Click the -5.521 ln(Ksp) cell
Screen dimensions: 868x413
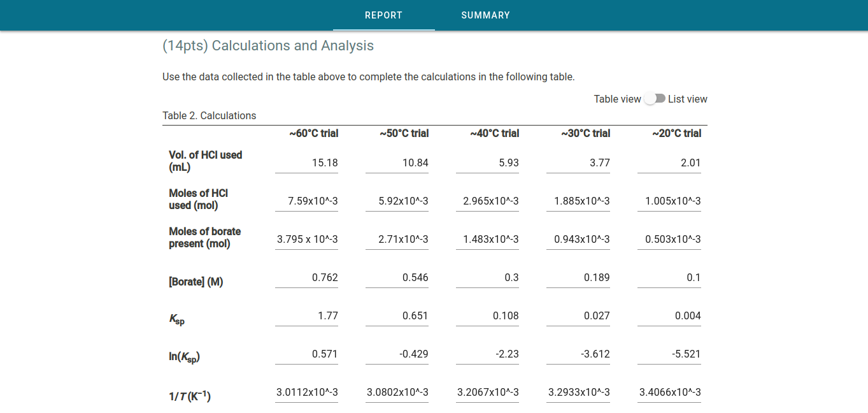click(669, 354)
